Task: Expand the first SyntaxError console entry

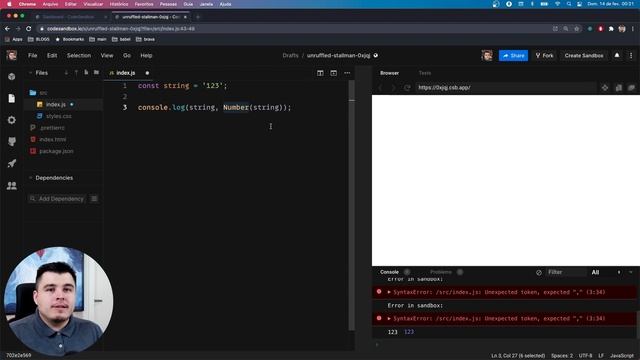Action: 389,292
